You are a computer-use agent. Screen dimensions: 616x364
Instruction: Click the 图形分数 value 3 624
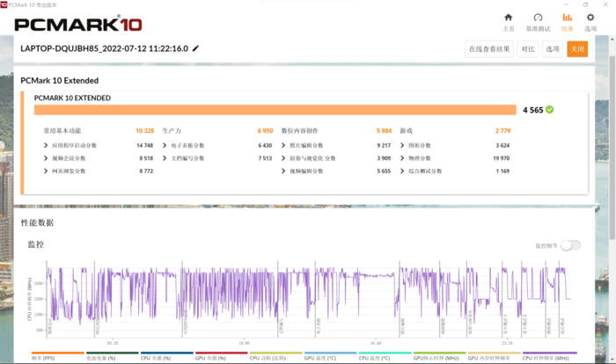tap(502, 145)
